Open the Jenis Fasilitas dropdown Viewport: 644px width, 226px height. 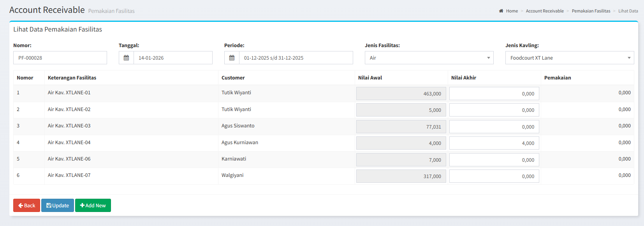point(429,58)
